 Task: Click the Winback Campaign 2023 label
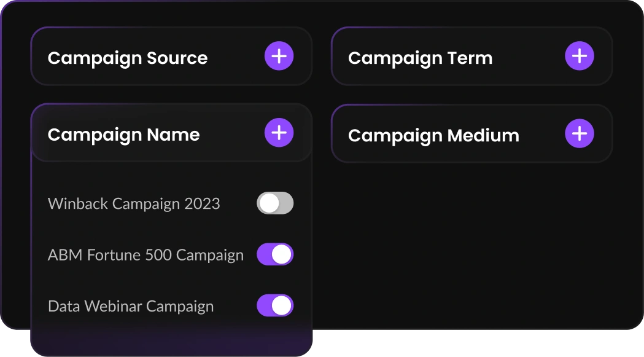(134, 203)
